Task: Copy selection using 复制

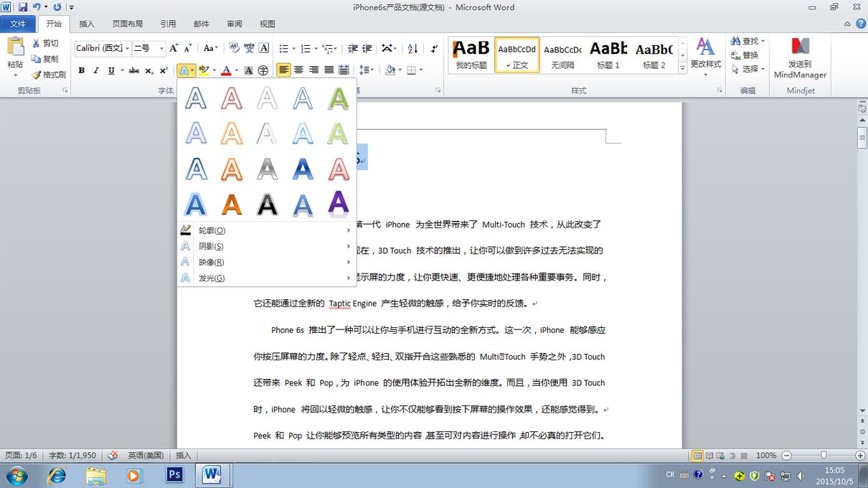Action: point(45,59)
